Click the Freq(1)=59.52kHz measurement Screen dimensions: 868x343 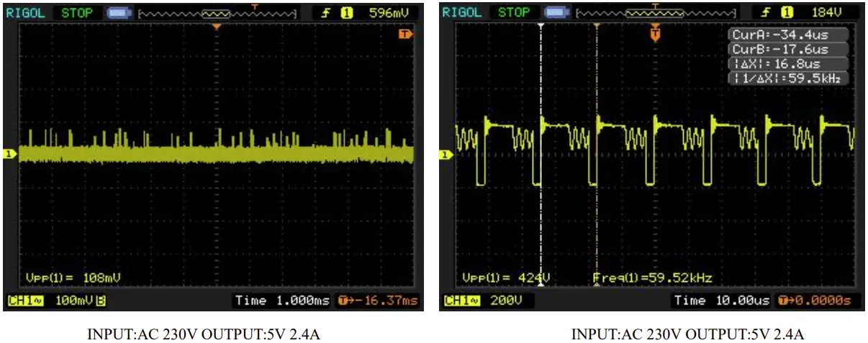(x=653, y=278)
